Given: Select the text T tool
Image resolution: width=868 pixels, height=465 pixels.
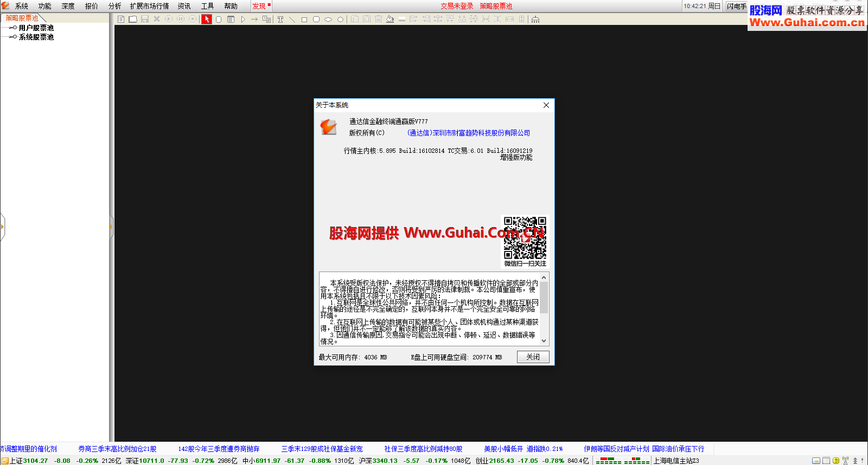Looking at the screenshot, I should tap(280, 19).
